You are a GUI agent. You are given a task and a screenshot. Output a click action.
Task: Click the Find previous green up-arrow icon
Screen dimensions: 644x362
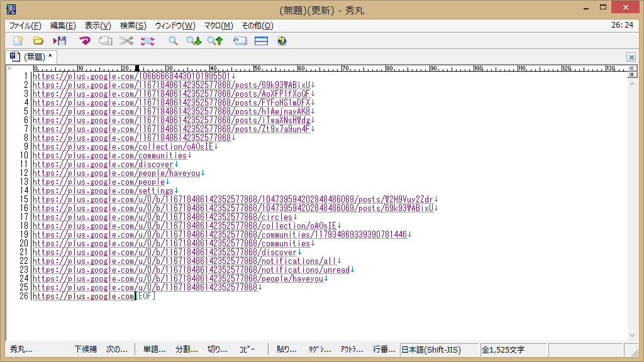point(215,41)
